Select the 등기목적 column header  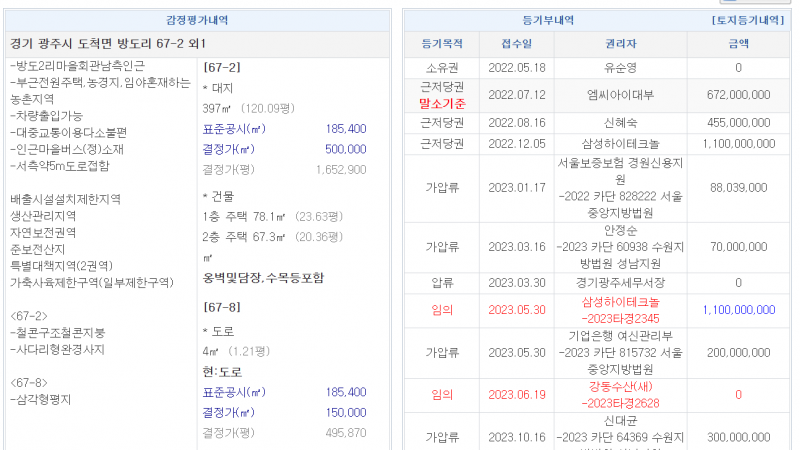pyautogui.click(x=442, y=44)
